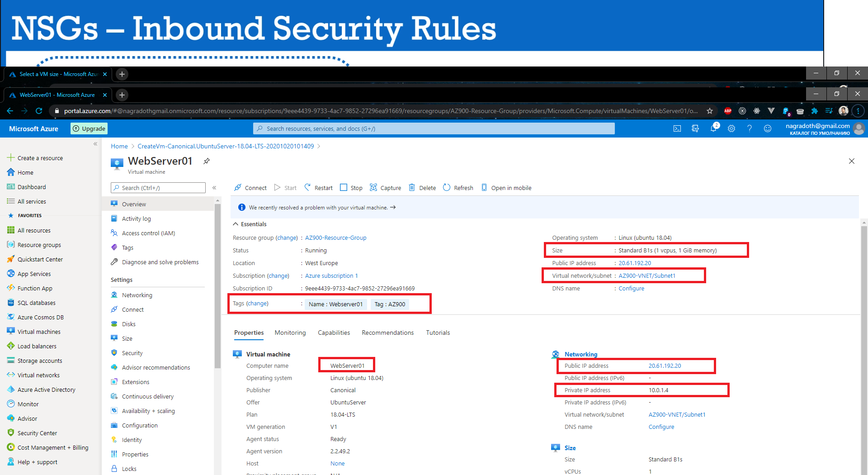Go back in browser history
Image resolution: width=868 pixels, height=475 pixels.
click(x=10, y=111)
